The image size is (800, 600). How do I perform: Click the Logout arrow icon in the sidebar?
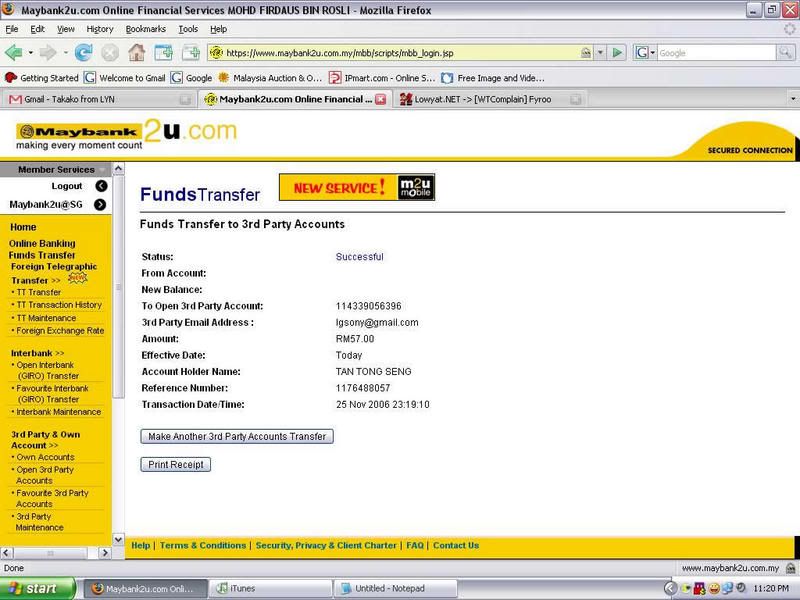point(101,186)
